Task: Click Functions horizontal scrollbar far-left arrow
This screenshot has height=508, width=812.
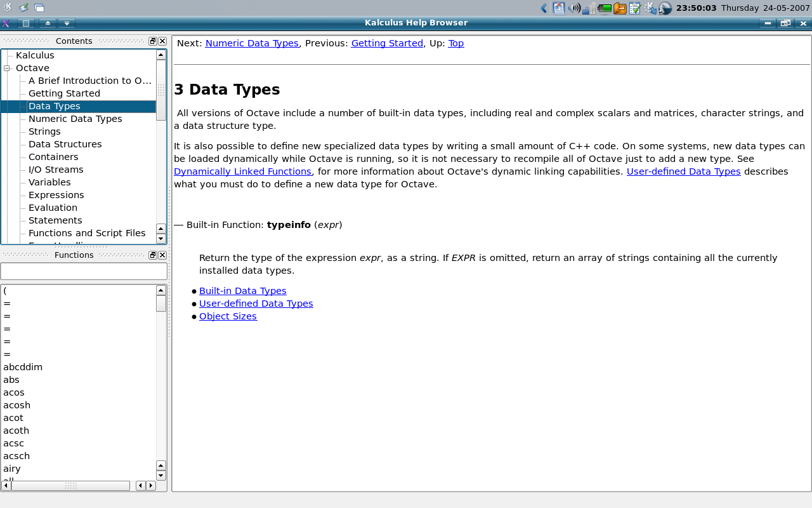Action: (6, 486)
